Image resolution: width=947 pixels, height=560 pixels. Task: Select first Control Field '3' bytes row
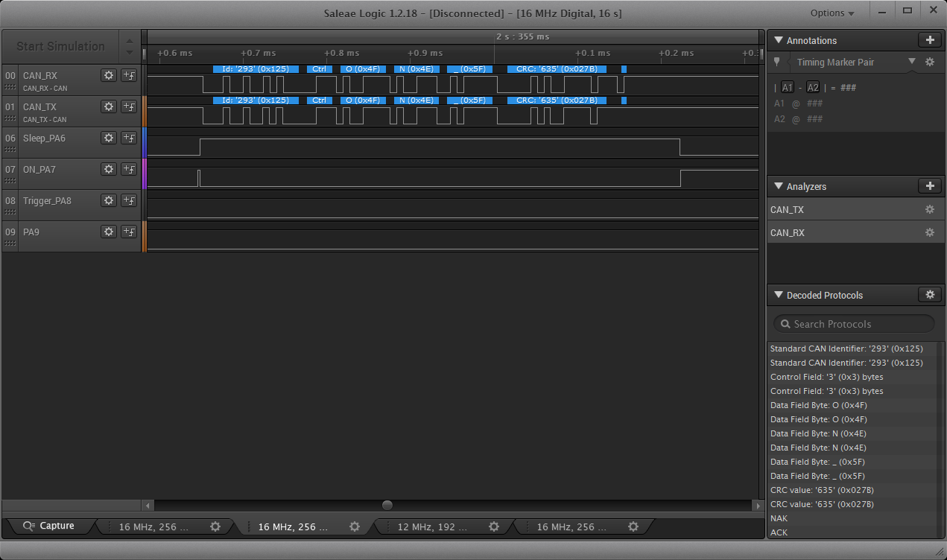coord(851,377)
